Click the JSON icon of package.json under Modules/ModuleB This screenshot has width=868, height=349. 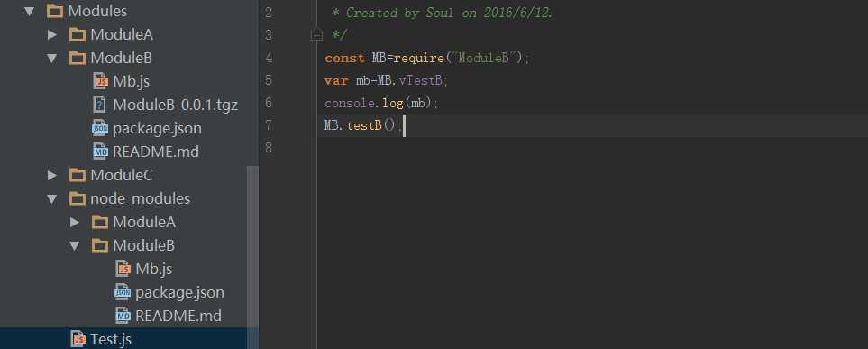pyautogui.click(x=100, y=129)
